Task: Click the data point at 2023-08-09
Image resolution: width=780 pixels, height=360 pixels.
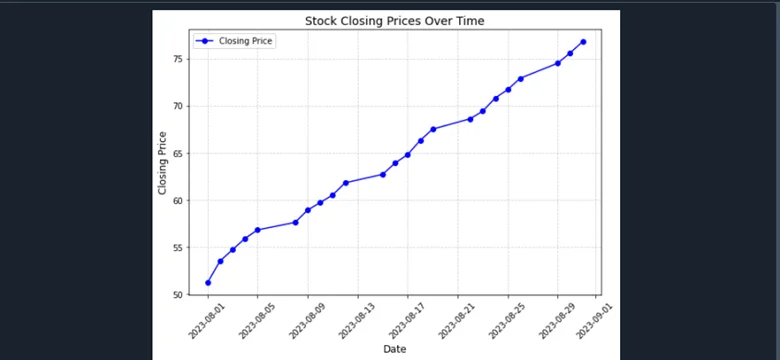Action: coord(308,210)
